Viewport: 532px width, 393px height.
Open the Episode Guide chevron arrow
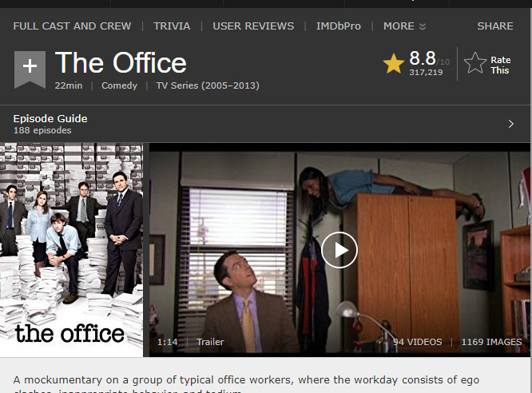click(x=511, y=124)
